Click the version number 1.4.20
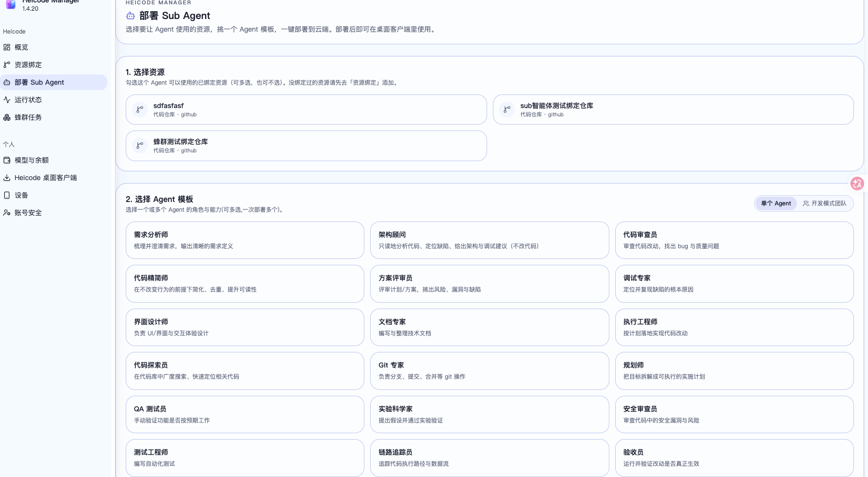 [x=30, y=9]
